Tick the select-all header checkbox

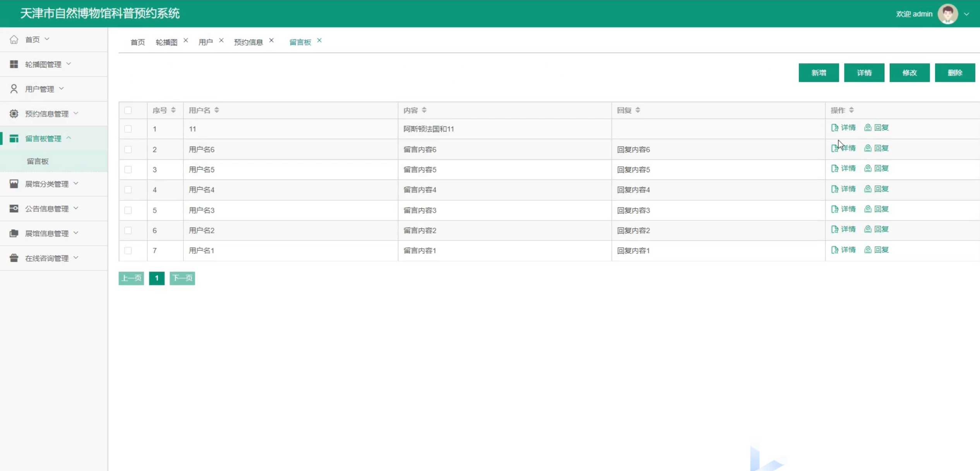(128, 111)
